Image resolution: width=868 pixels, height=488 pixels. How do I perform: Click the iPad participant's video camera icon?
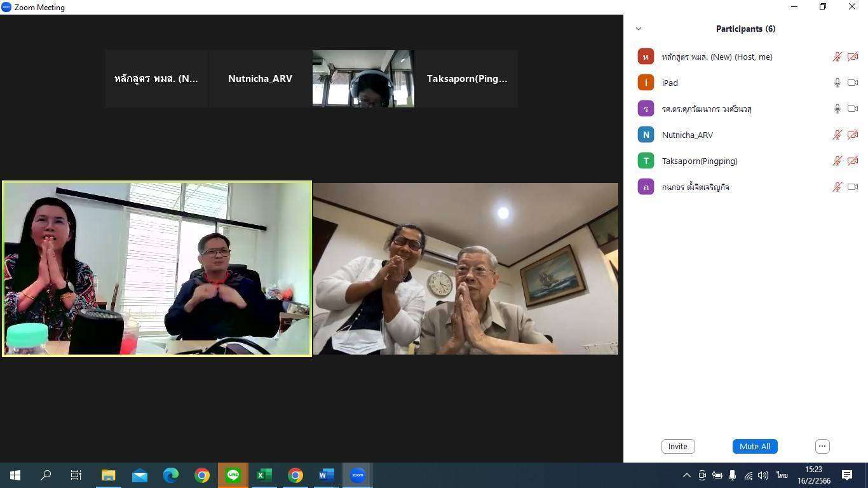pos(853,83)
